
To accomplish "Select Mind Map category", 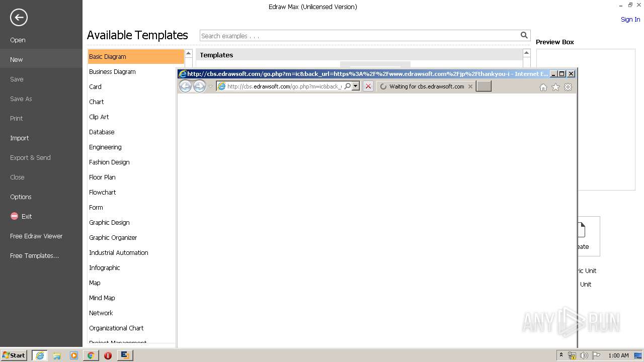I will coord(132,298).
